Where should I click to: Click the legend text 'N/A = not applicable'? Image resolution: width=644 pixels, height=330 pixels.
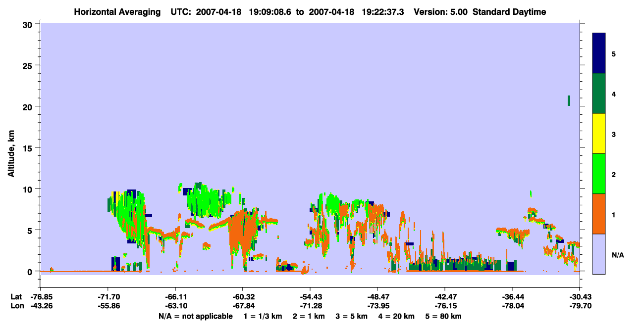click(x=196, y=316)
